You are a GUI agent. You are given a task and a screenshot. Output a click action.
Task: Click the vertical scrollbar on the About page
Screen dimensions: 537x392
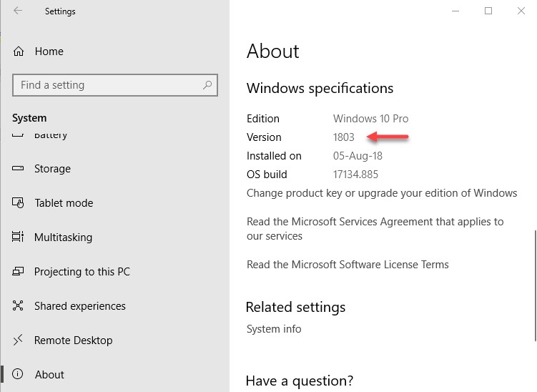pyautogui.click(x=535, y=286)
